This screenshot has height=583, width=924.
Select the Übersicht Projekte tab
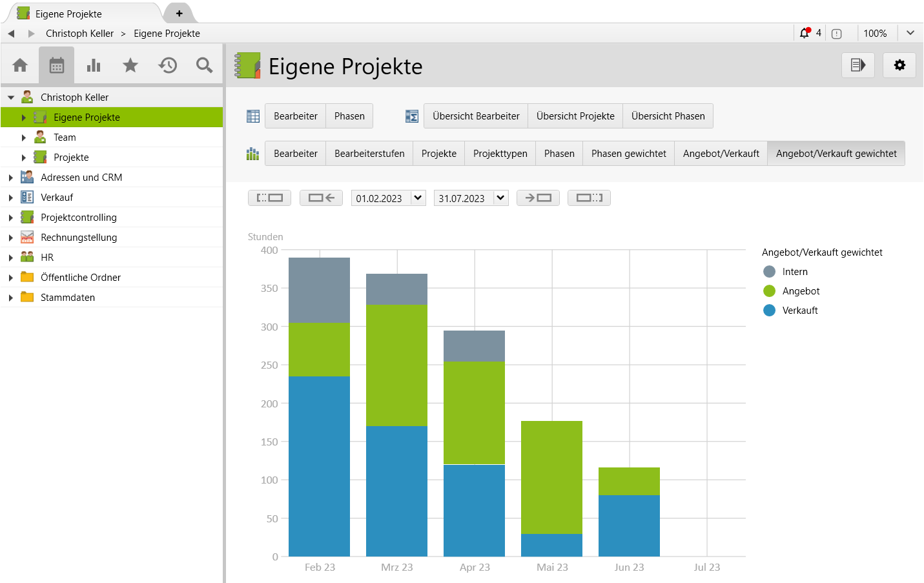click(575, 116)
